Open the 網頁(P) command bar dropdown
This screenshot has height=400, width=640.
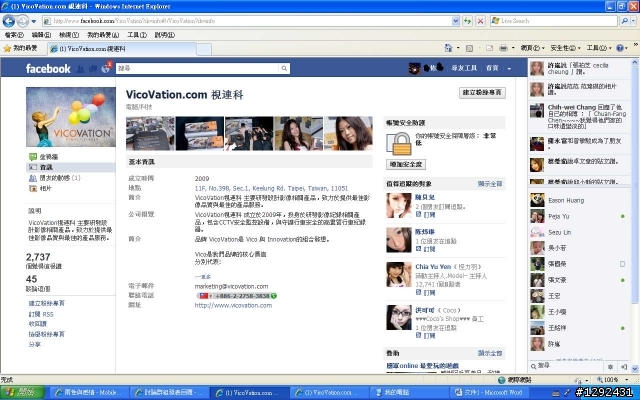point(532,48)
